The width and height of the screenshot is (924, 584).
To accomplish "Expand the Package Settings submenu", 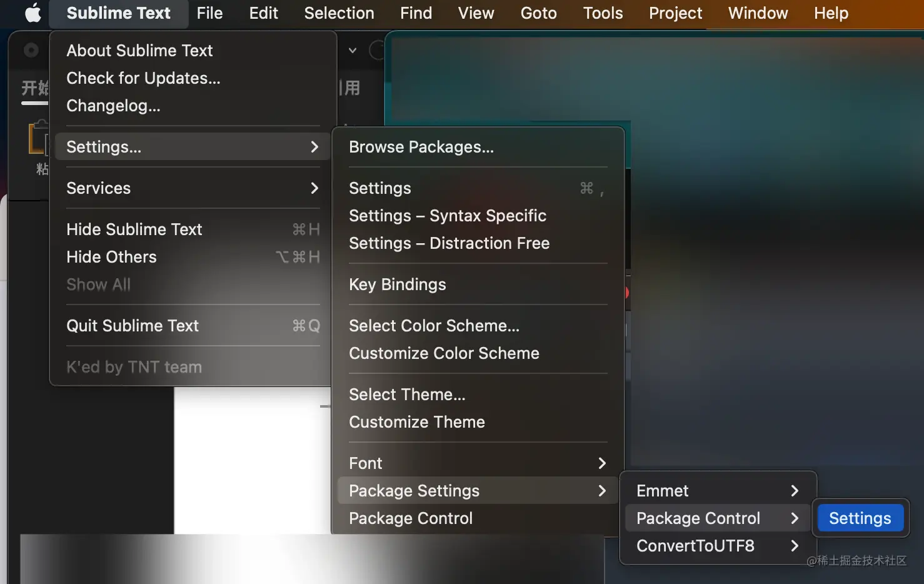I will point(478,491).
